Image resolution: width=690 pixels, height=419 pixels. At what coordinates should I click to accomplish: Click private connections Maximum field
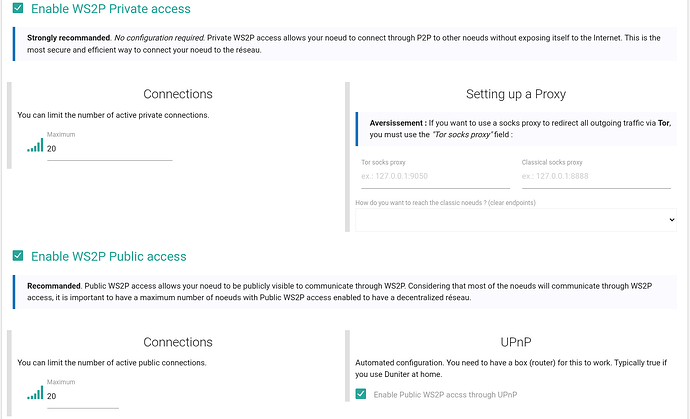click(x=108, y=148)
